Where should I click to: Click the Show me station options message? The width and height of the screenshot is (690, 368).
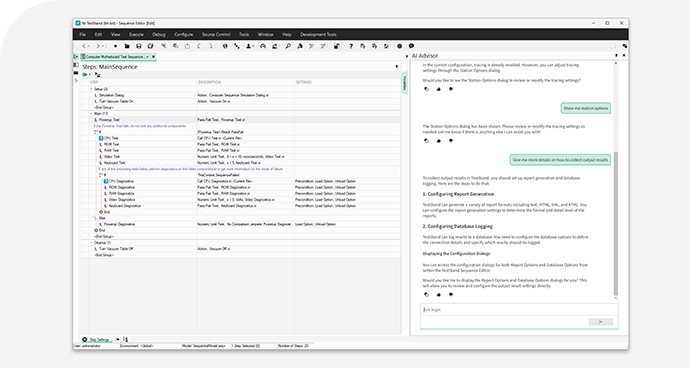tap(586, 108)
